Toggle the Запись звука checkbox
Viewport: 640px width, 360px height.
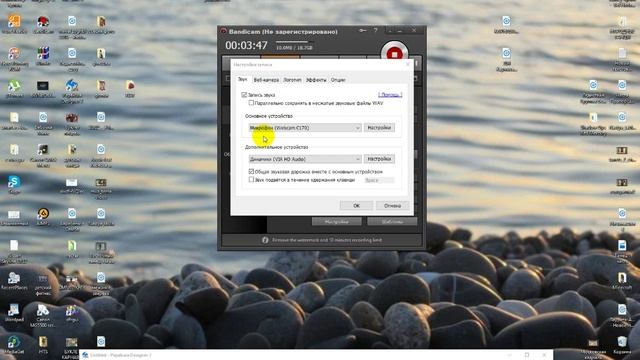coord(244,95)
